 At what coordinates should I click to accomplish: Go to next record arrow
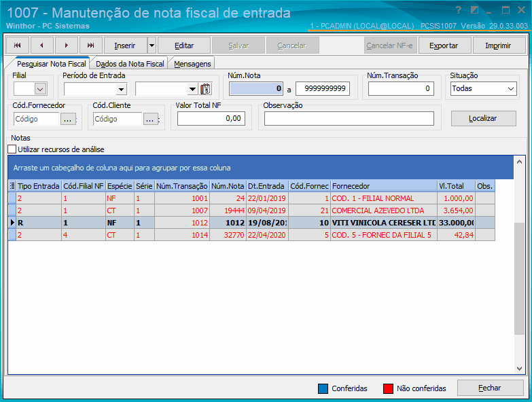[x=66, y=45]
